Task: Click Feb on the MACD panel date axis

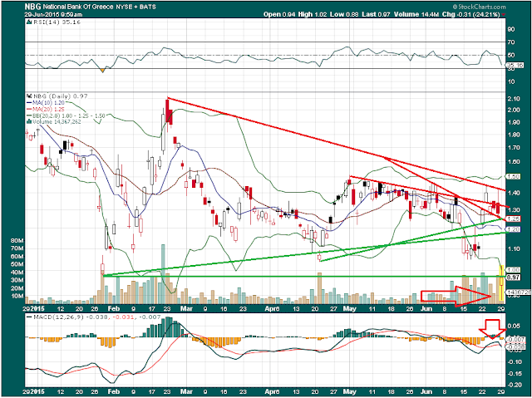Action: [114, 391]
